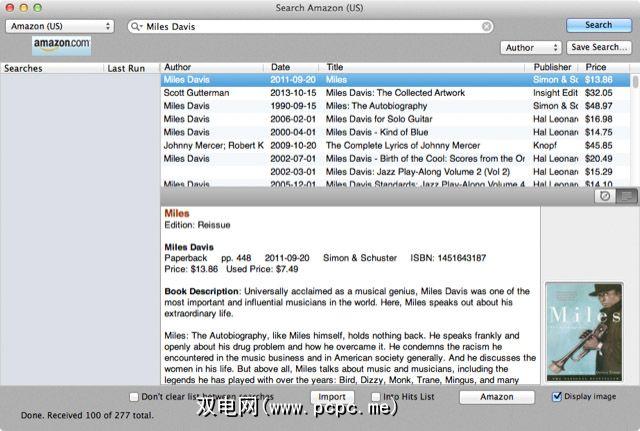Viewport: 640px width, 431px height.
Task: Switch to the cover view icon
Action: coord(605,196)
